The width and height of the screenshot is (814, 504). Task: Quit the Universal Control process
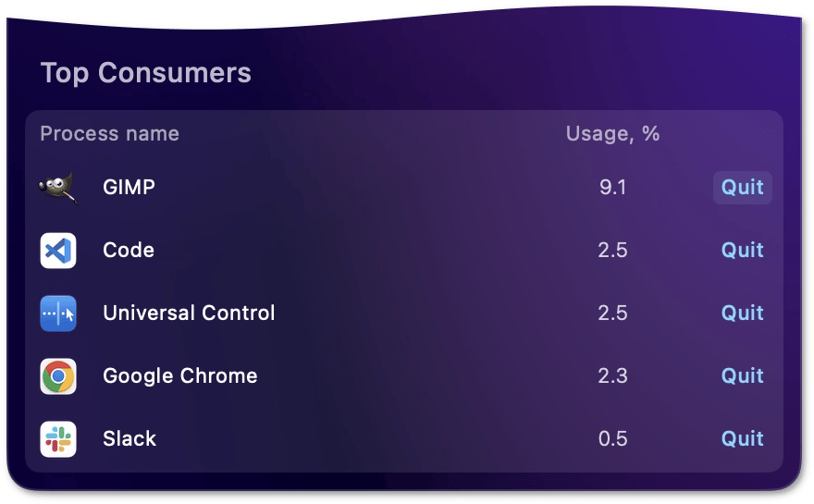click(743, 313)
